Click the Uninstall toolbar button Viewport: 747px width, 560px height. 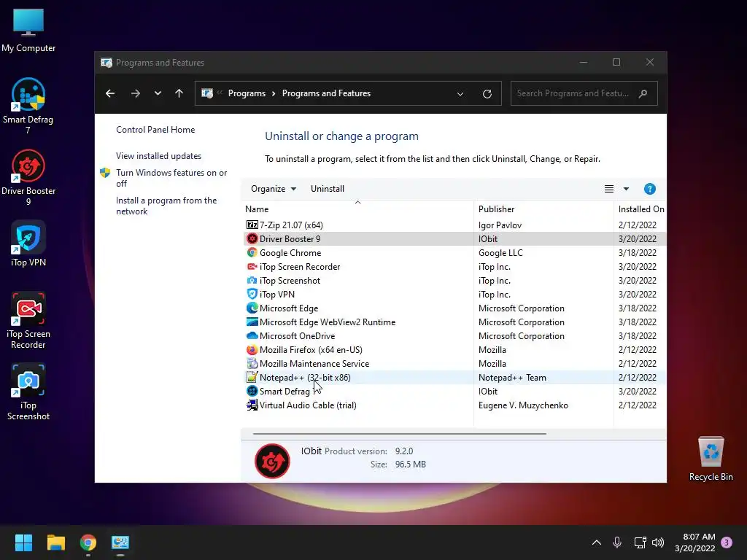click(328, 189)
